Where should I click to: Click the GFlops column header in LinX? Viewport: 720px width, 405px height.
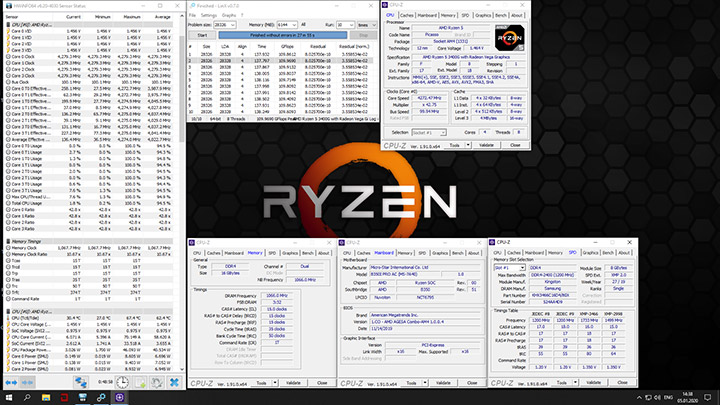(287, 46)
